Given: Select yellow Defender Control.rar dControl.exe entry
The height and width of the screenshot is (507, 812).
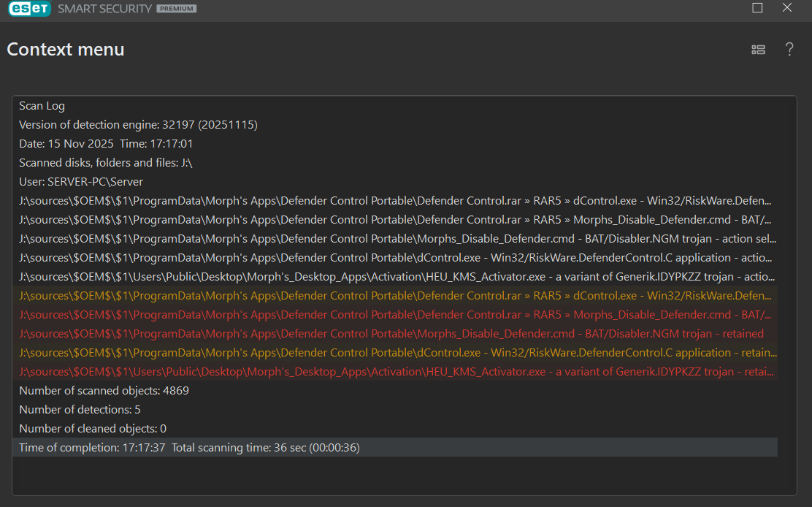Looking at the screenshot, I should pyautogui.click(x=394, y=296).
